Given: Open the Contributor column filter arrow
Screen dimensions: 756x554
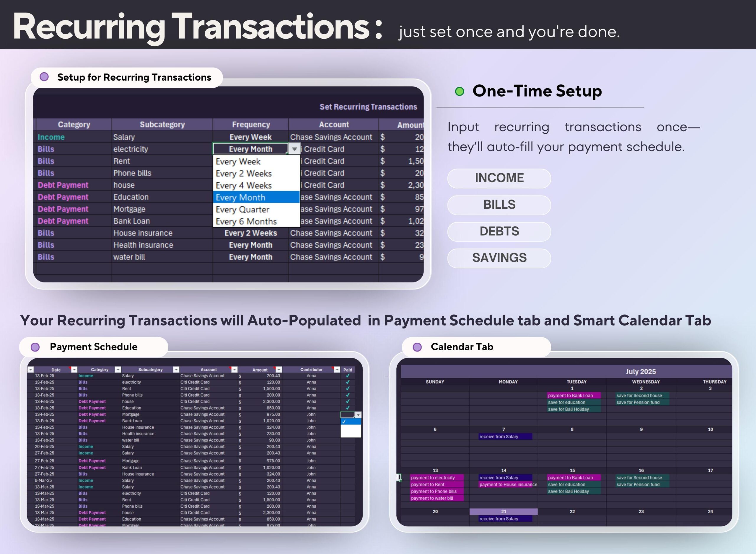Looking at the screenshot, I should click(x=338, y=370).
